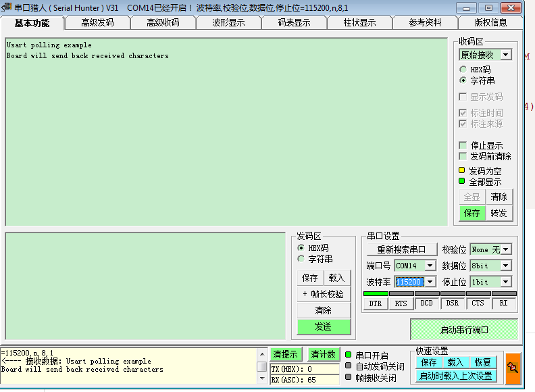
Task: Enable the 发码前清除 checkbox
Action: click(463, 156)
